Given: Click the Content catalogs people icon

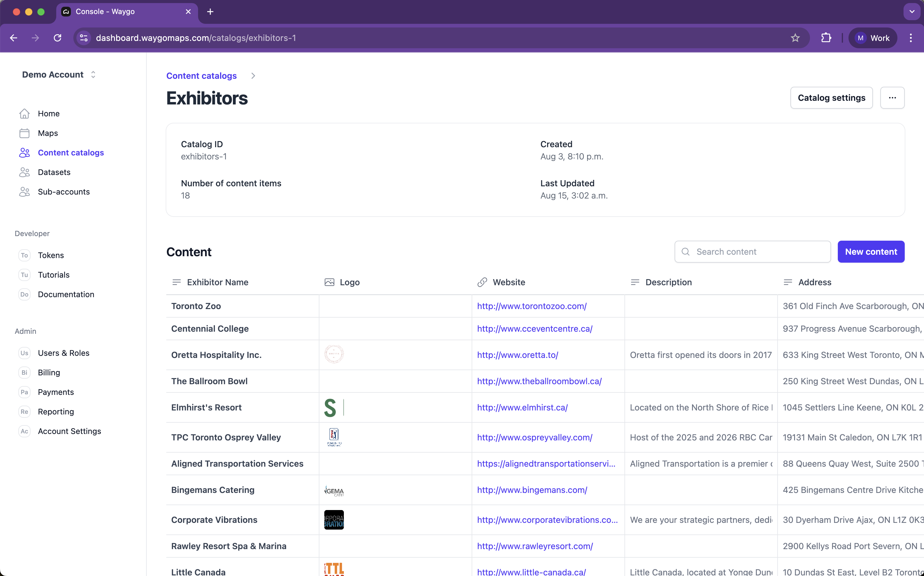Looking at the screenshot, I should (x=24, y=153).
